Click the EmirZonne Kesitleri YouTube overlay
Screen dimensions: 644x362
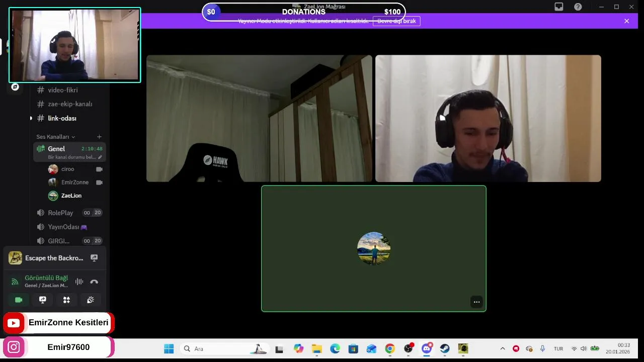point(59,323)
